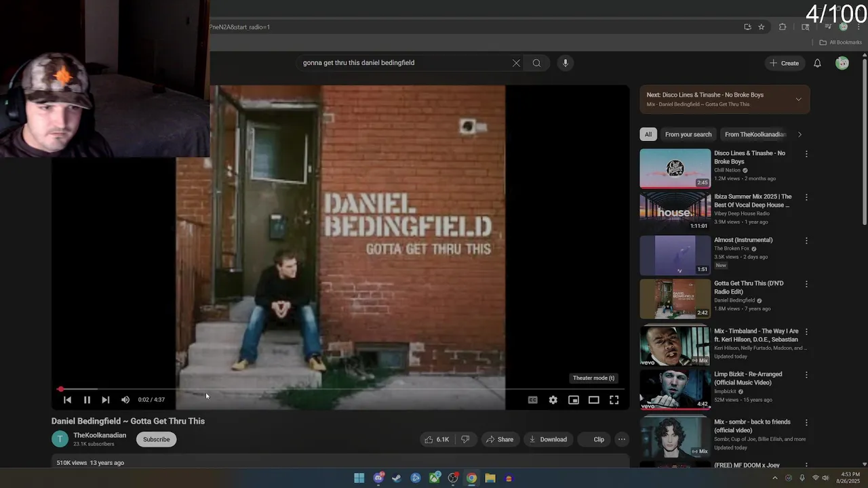Open Almost (Instrumental) thumbnail
Viewport: 868px width, 488px height.
675,255
